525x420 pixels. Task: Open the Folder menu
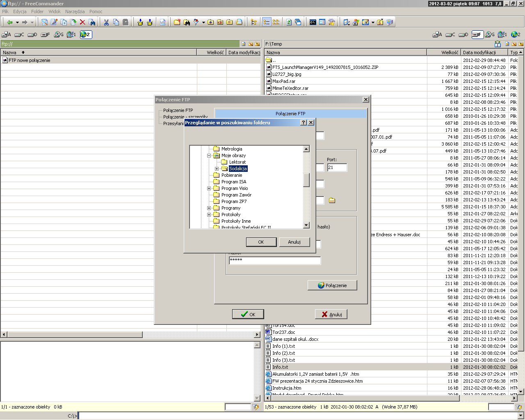(37, 11)
